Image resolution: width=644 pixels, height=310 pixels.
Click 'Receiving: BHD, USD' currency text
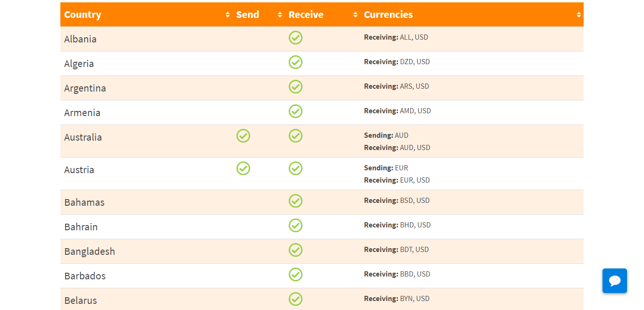(397, 225)
